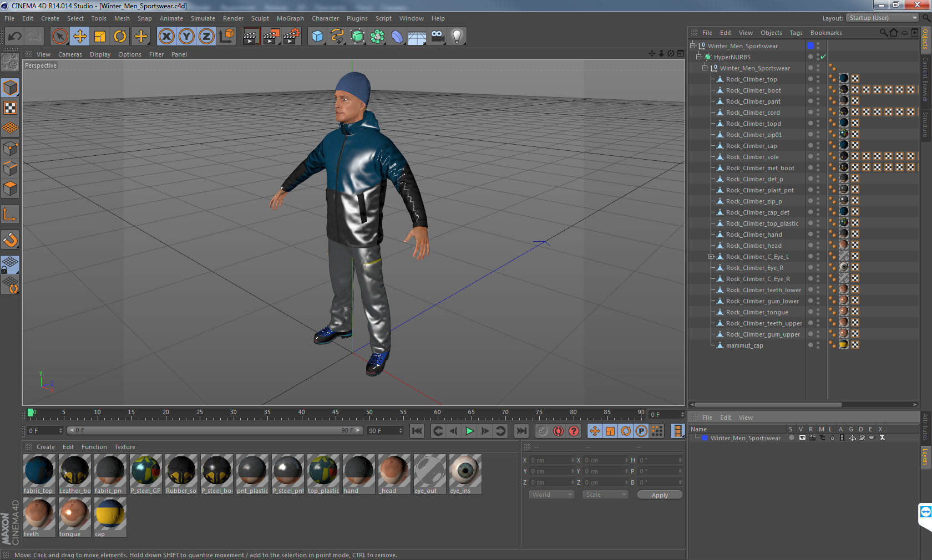This screenshot has height=560, width=932.
Task: Open the Simulate menu
Action: pos(203,18)
